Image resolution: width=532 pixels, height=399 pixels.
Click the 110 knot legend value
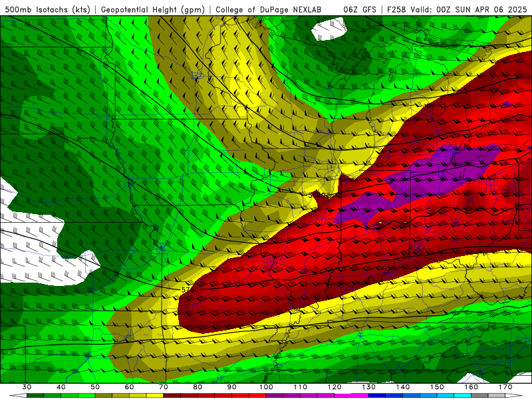click(301, 387)
